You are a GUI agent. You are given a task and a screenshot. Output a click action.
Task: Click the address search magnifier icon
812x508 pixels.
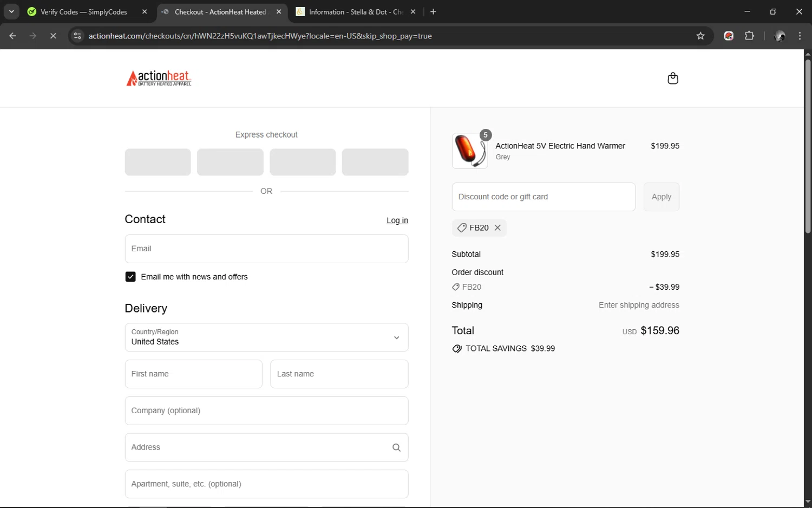click(x=396, y=447)
